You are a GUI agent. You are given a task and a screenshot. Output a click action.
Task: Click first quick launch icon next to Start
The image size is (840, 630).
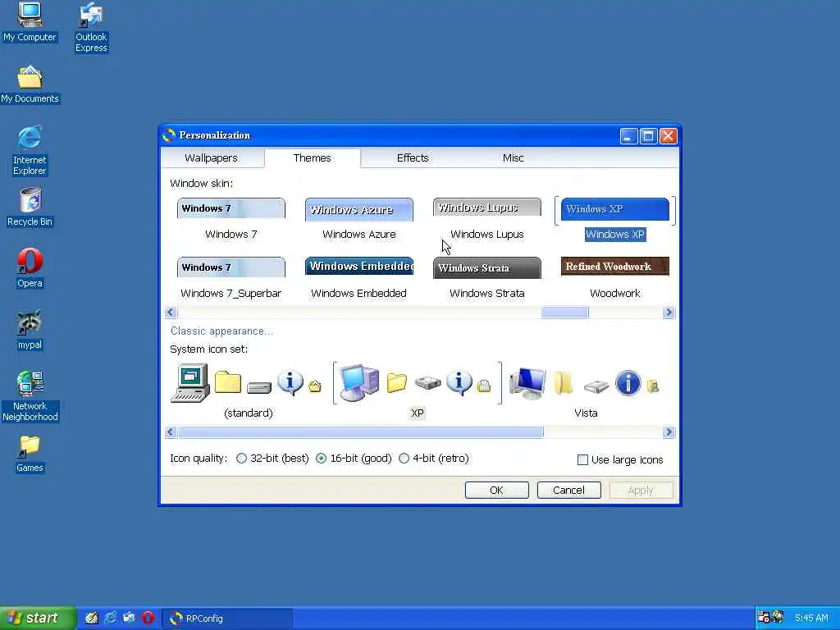click(92, 618)
